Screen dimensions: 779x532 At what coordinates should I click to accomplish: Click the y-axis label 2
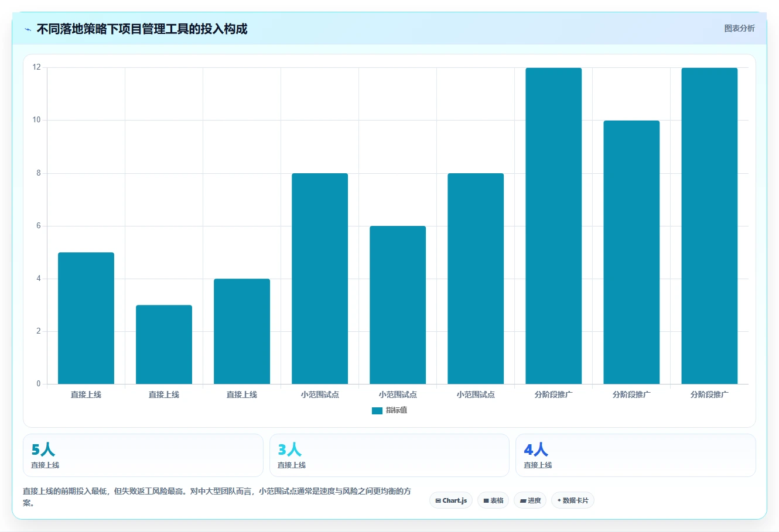pos(39,331)
